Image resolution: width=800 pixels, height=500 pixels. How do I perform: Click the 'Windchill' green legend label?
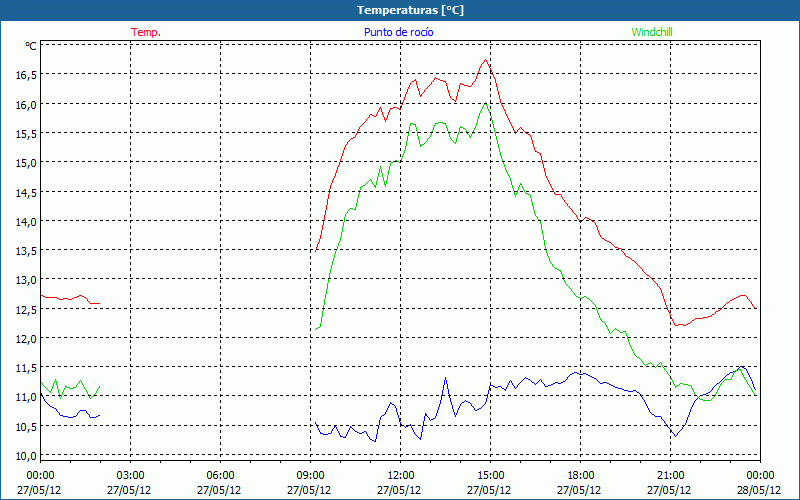(652, 32)
